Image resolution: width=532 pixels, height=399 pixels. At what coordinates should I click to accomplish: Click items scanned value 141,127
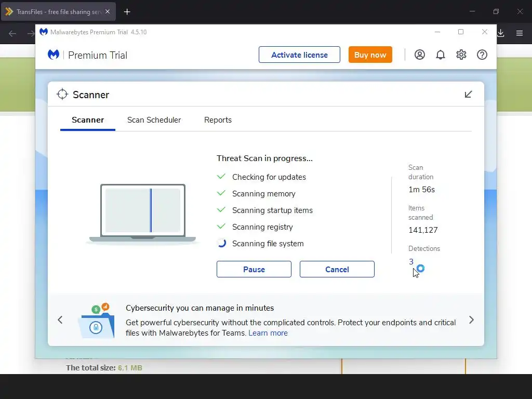point(423,230)
